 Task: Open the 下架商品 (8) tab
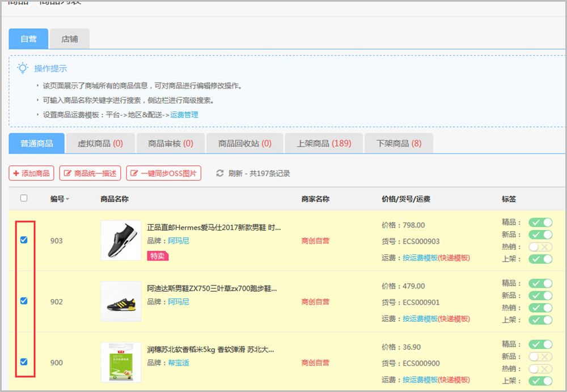[x=399, y=143]
